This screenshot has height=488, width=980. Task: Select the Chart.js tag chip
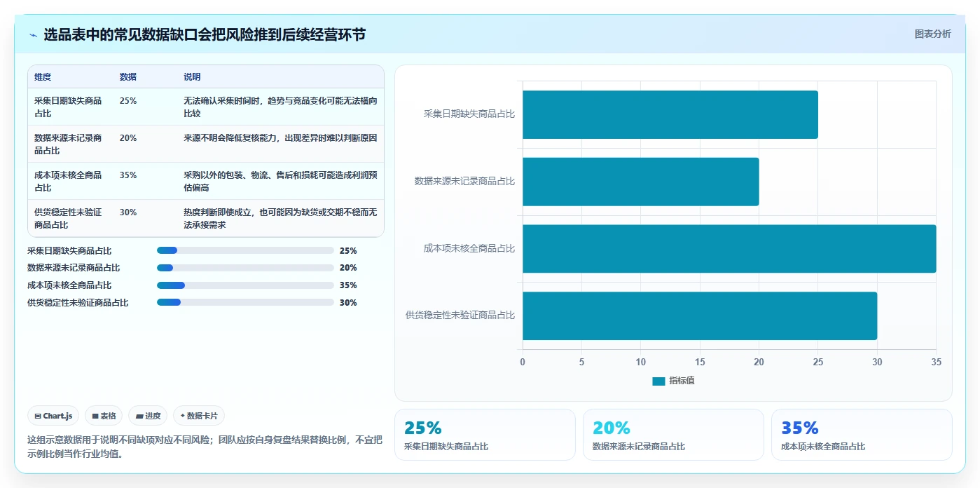[54, 416]
